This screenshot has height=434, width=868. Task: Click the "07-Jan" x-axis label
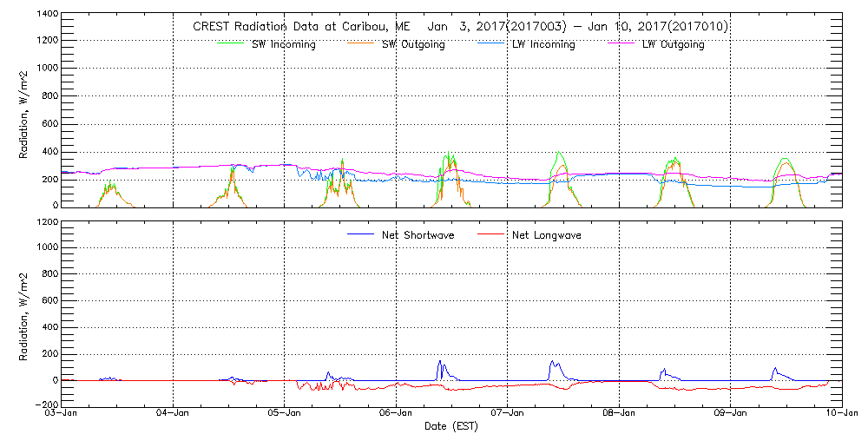tap(508, 413)
